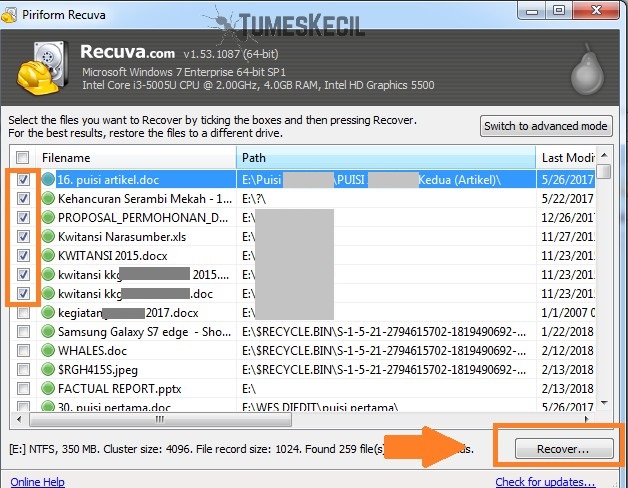This screenshot has width=628, height=488.
Task: Select the KWITANSI 2015.docx filename
Action: pos(113,255)
